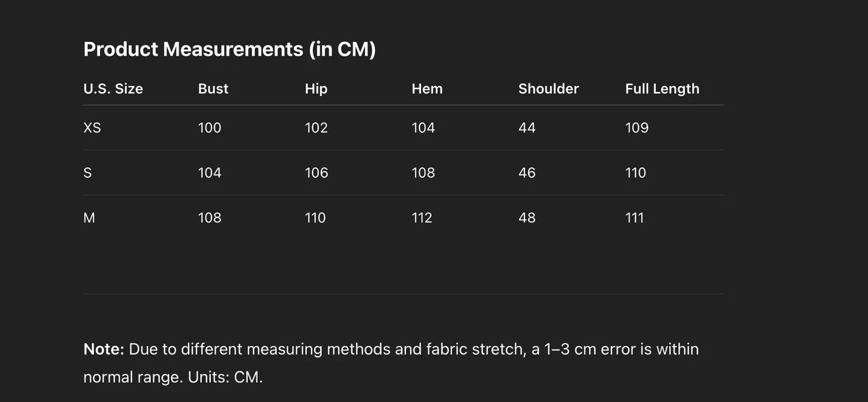The width and height of the screenshot is (868, 402).
Task: Select the U.S. Size column header
Action: [113, 89]
